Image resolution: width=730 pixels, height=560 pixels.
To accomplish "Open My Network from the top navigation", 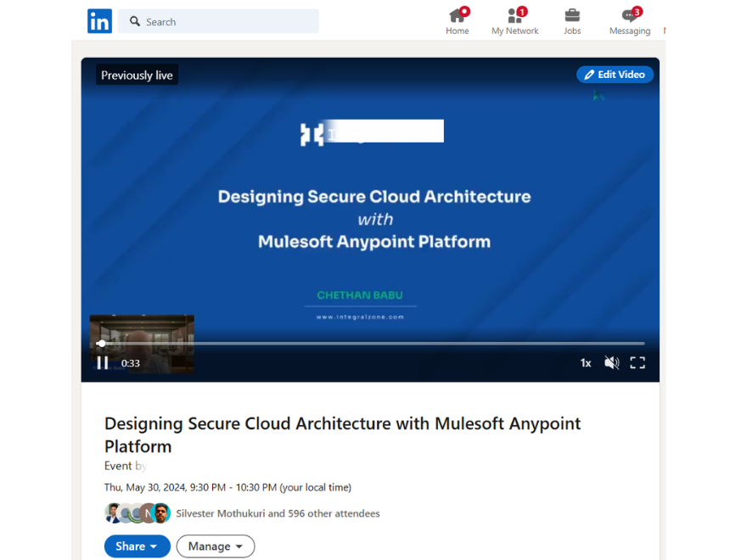I will [515, 21].
